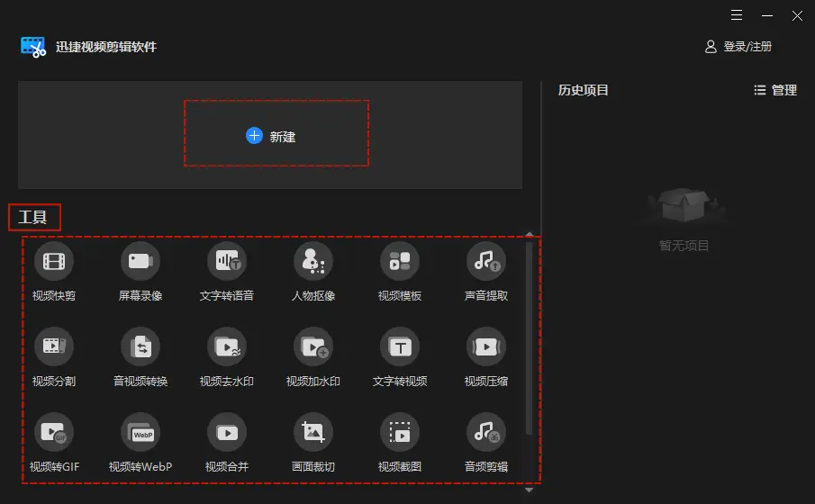Click the 工具 section heading
The image size is (815, 504).
click(33, 217)
